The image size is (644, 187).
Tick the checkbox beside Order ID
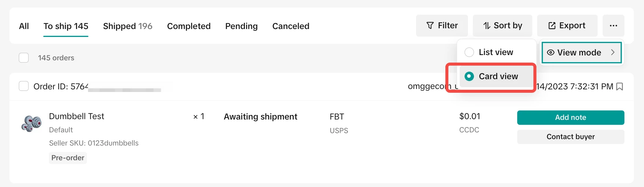coord(24,86)
